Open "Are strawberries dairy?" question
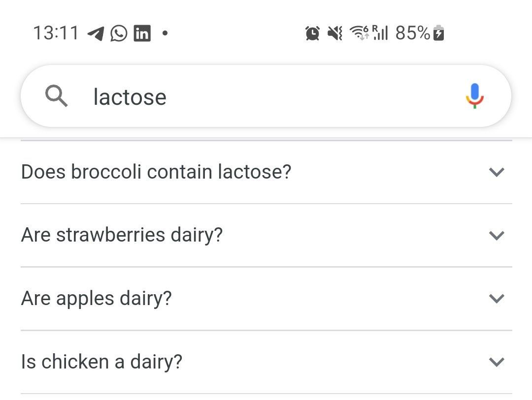 tap(122, 235)
